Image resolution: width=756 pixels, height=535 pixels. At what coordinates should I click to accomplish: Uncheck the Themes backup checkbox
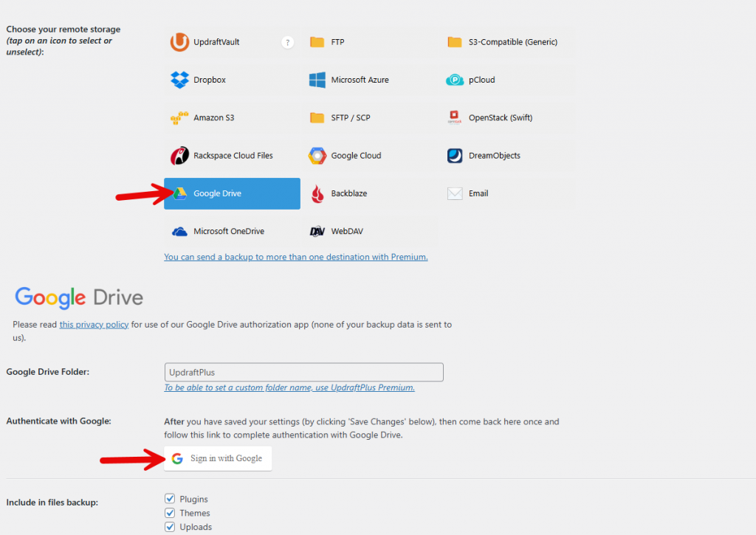pos(170,512)
